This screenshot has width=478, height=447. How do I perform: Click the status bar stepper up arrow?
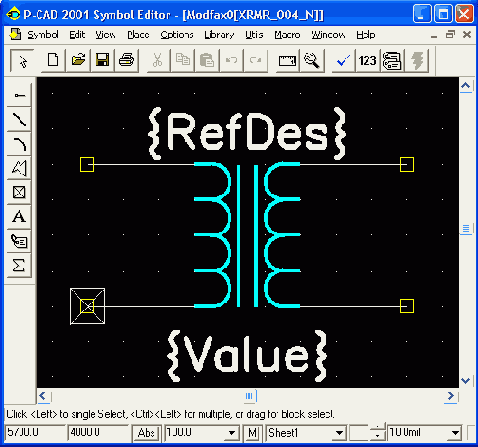pyautogui.click(x=378, y=428)
